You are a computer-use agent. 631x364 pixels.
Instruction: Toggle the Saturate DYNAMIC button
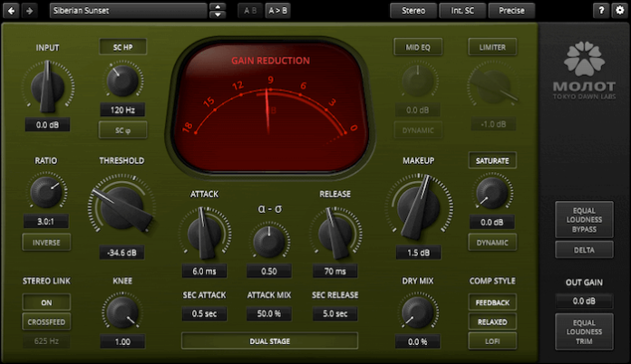(492, 243)
